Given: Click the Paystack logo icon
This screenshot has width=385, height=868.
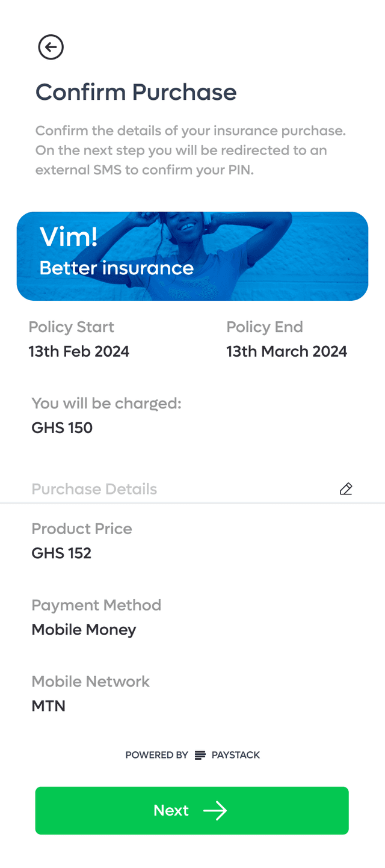Looking at the screenshot, I should (200, 755).
